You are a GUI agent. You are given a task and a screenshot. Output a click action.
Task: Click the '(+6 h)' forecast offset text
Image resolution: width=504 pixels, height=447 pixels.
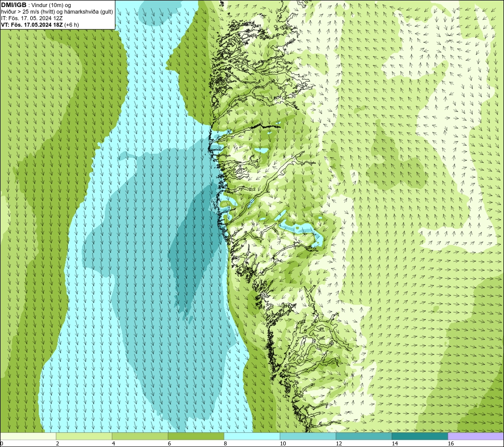(72, 25)
